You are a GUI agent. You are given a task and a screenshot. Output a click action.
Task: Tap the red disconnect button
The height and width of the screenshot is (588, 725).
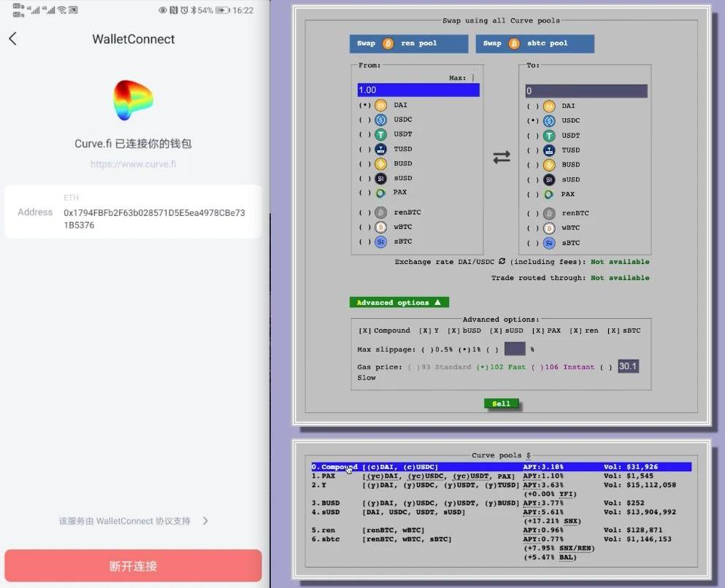[133, 565]
